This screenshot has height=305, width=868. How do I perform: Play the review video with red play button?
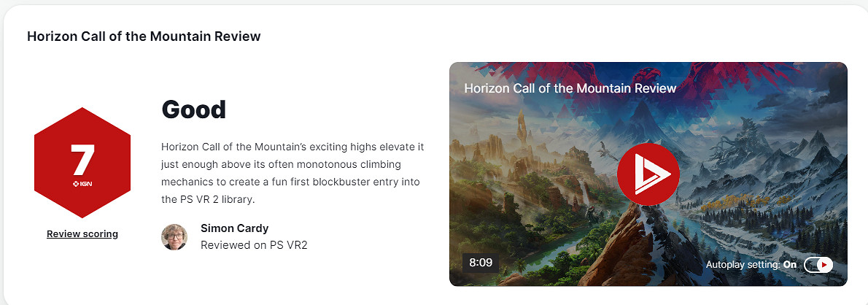pos(648,174)
